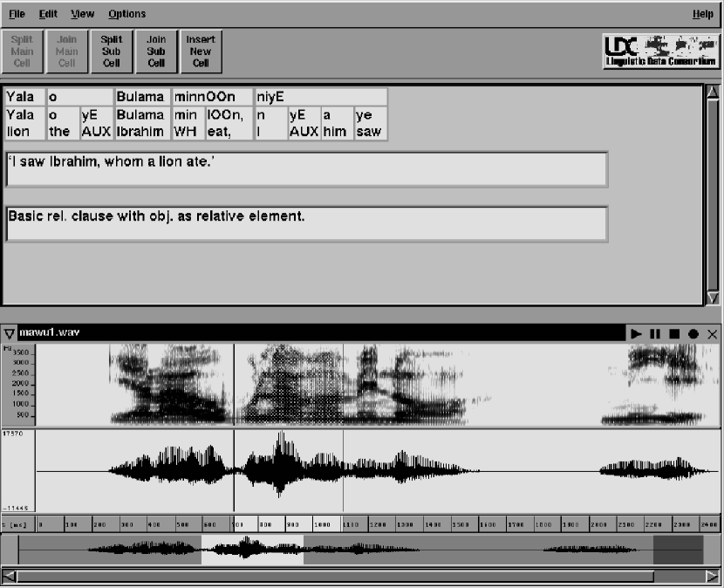This screenshot has width=724, height=588.
Task: Stop audio playback
Action: [x=674, y=333]
